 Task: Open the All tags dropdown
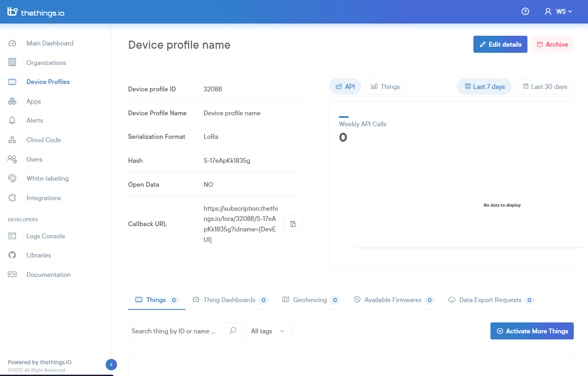269,331
